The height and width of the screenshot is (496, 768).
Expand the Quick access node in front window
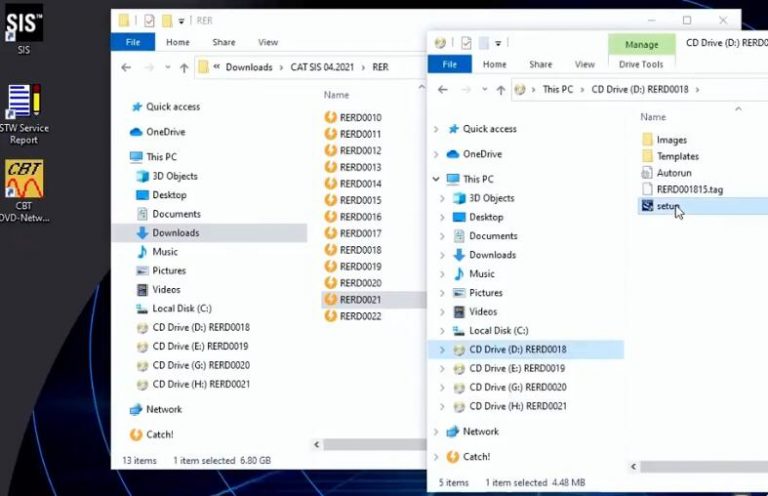pos(435,129)
